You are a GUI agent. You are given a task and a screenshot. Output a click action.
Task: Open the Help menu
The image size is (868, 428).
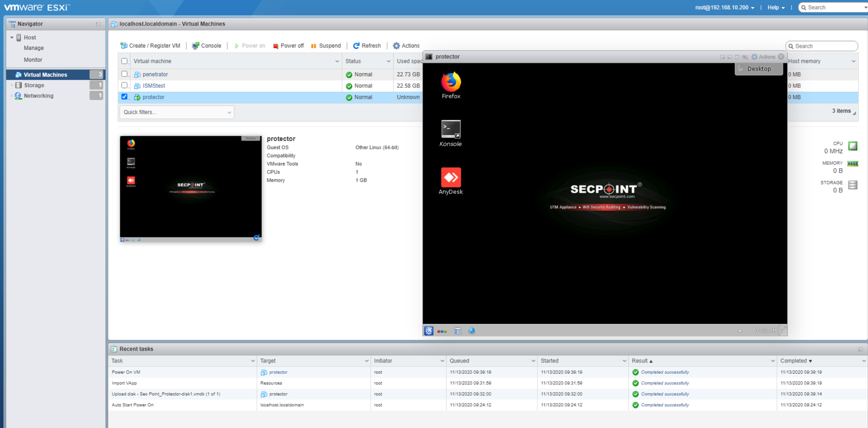[776, 8]
